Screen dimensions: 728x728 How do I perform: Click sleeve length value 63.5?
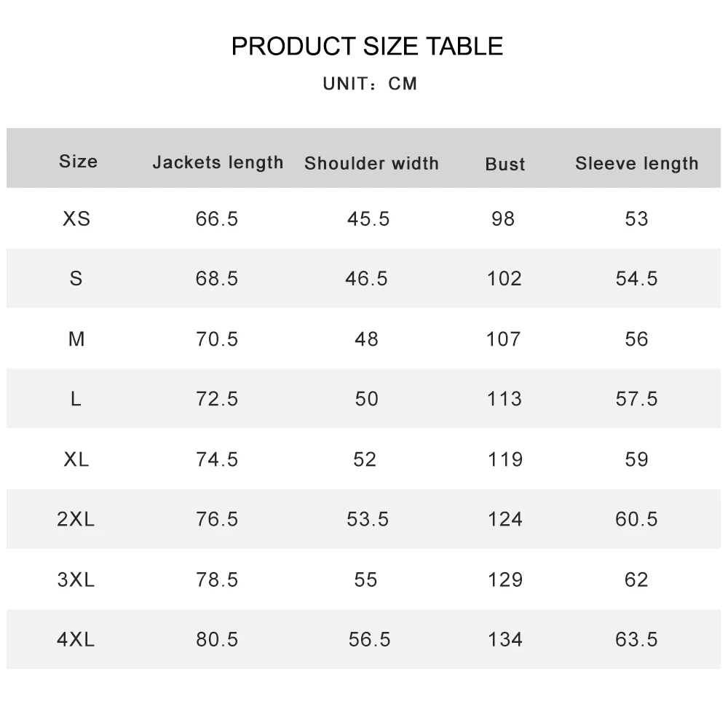(636, 639)
